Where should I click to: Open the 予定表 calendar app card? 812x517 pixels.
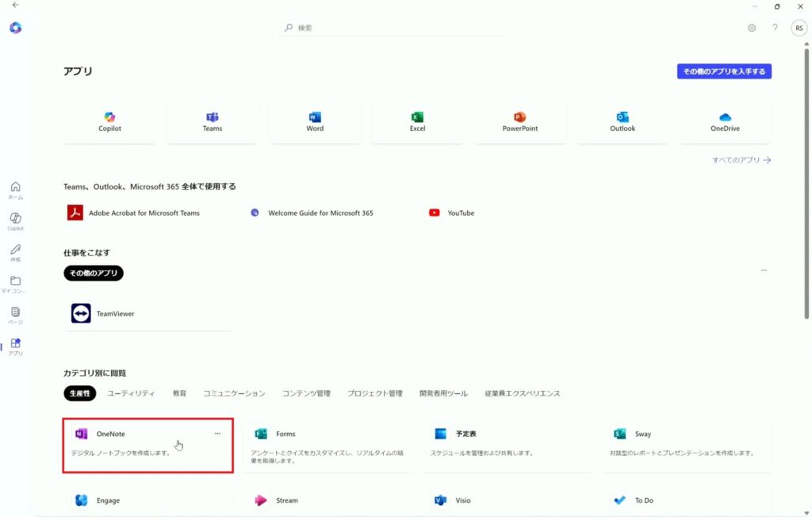(507, 446)
